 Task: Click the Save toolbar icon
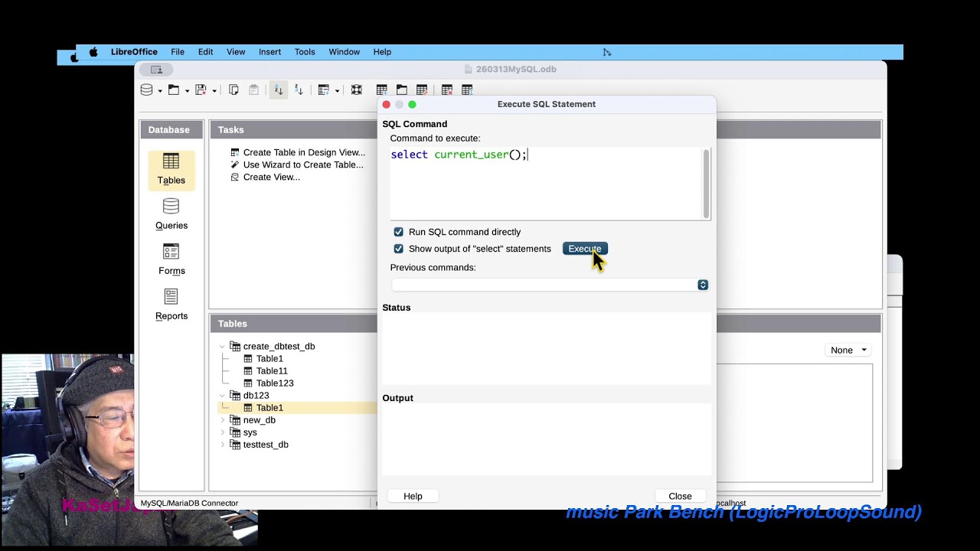(201, 90)
